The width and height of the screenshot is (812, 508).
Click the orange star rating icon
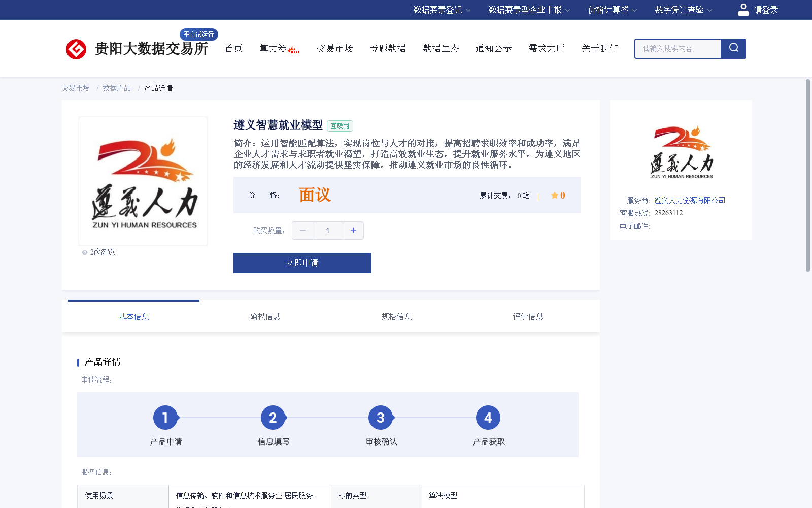click(x=554, y=195)
